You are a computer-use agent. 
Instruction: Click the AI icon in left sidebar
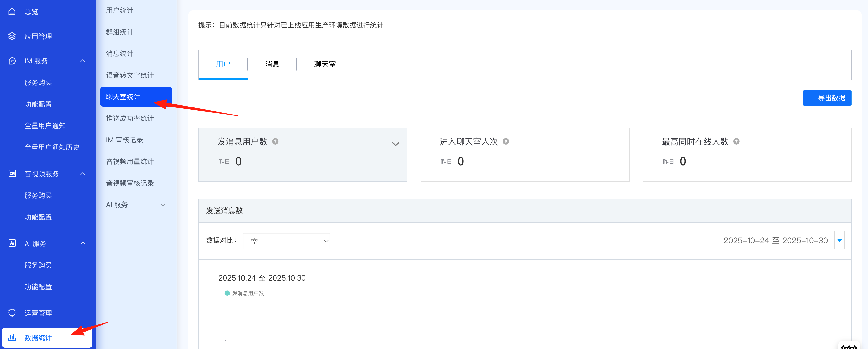(x=12, y=243)
